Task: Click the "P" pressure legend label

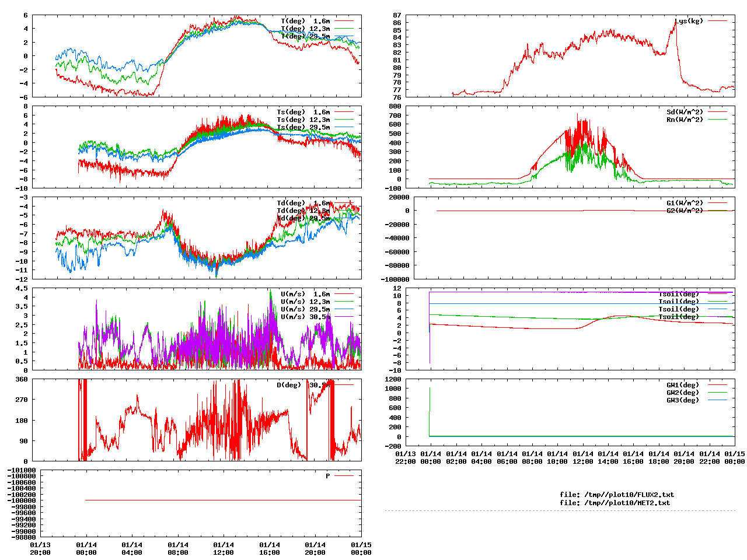Action: pos(328,476)
